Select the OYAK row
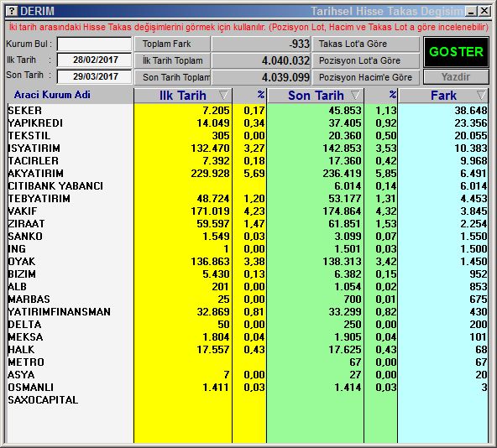Viewport: 497px width, 448px height. [x=247, y=262]
